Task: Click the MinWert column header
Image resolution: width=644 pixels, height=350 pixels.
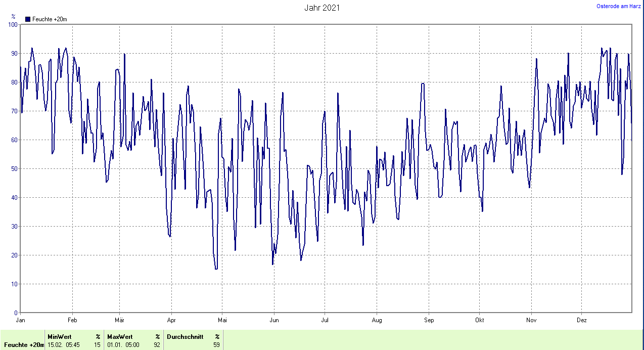Action: (59, 336)
